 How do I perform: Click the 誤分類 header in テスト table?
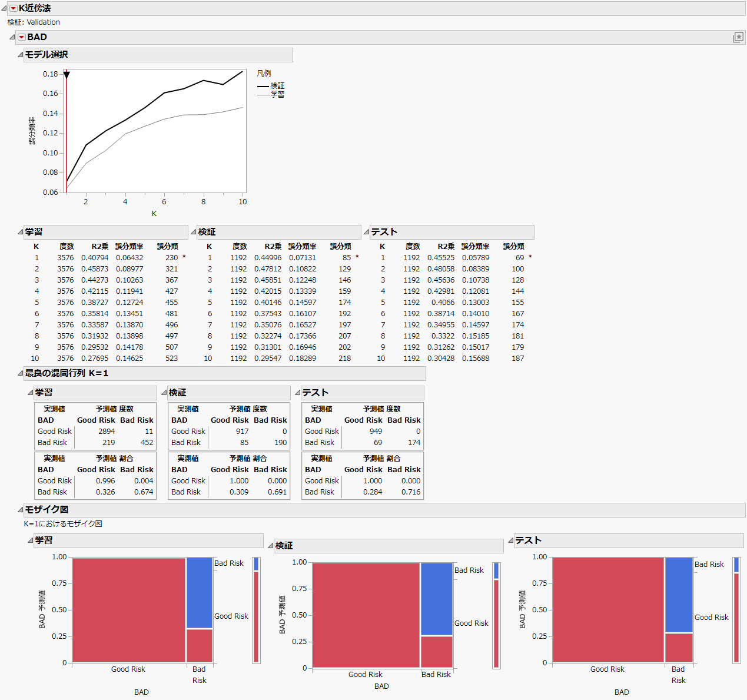tap(514, 247)
